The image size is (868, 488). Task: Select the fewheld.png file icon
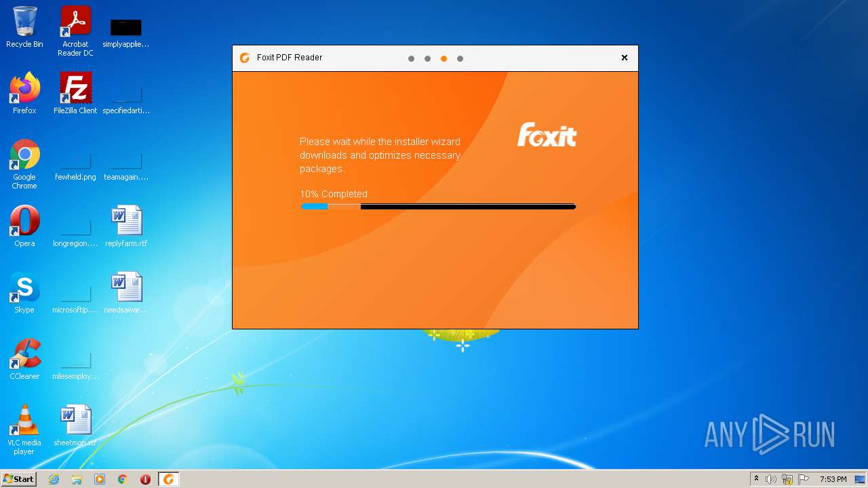[75, 166]
